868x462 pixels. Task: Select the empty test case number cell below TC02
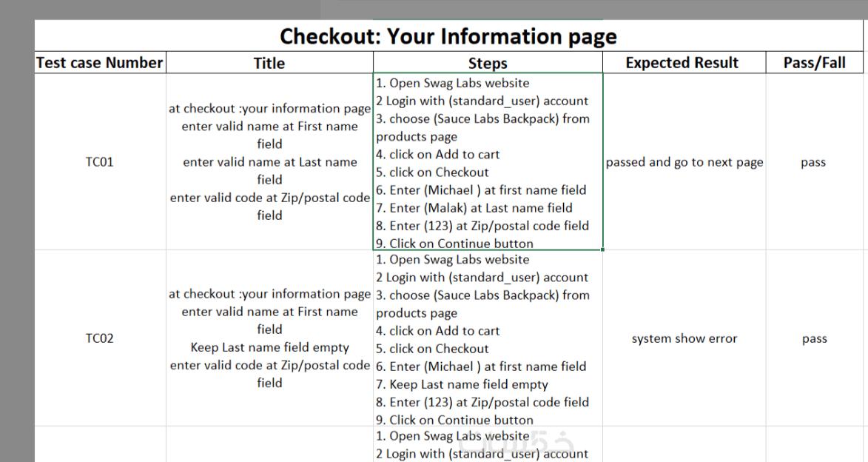(100, 445)
